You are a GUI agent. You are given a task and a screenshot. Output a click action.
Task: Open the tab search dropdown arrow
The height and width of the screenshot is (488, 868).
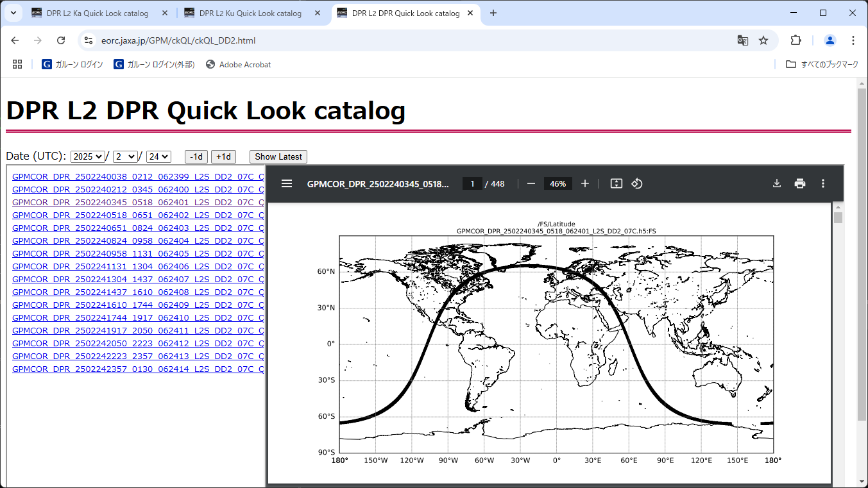click(x=13, y=13)
